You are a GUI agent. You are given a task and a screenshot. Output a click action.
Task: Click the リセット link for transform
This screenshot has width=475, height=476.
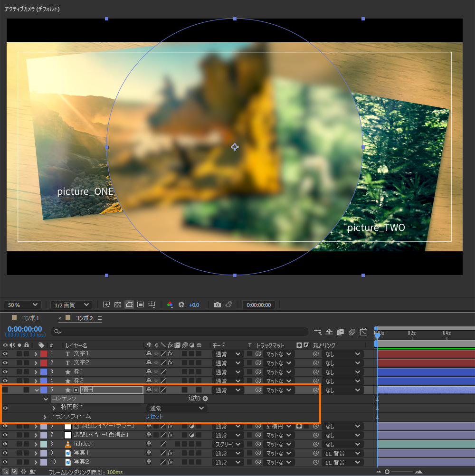click(154, 417)
